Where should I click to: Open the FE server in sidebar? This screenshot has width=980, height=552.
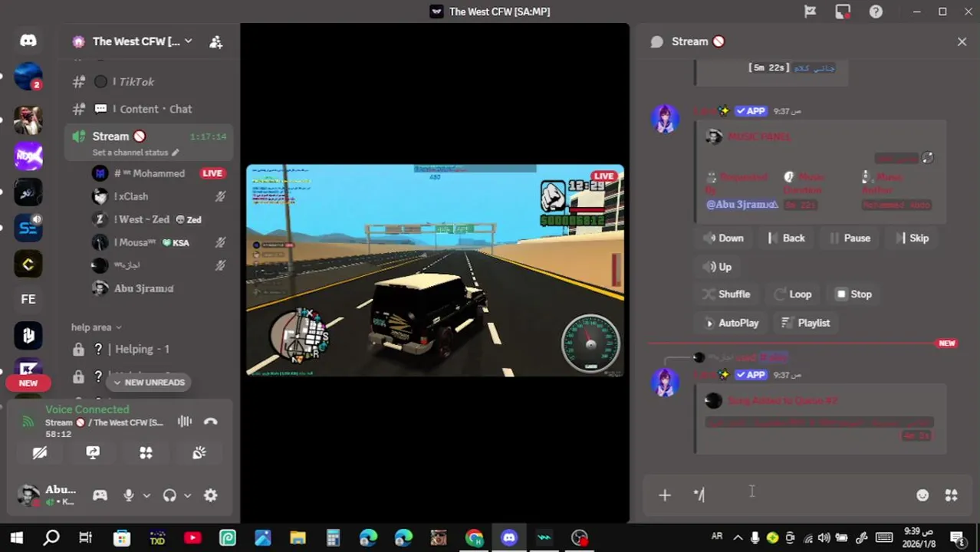point(28,299)
